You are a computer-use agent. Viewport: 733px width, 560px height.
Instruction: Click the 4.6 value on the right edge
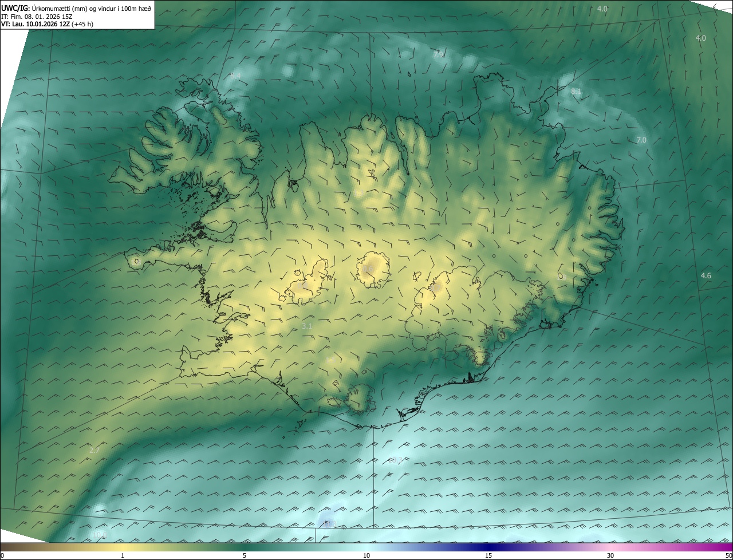coord(706,275)
